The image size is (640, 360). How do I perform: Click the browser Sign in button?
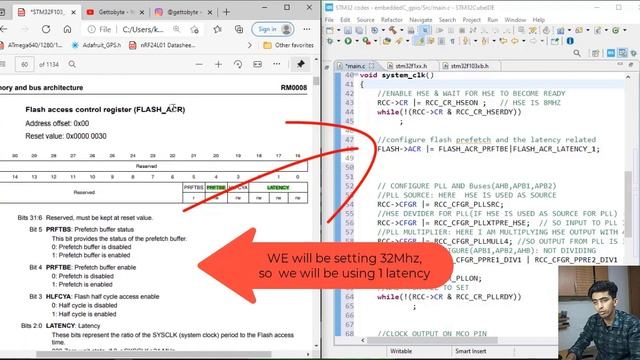(x=273, y=29)
